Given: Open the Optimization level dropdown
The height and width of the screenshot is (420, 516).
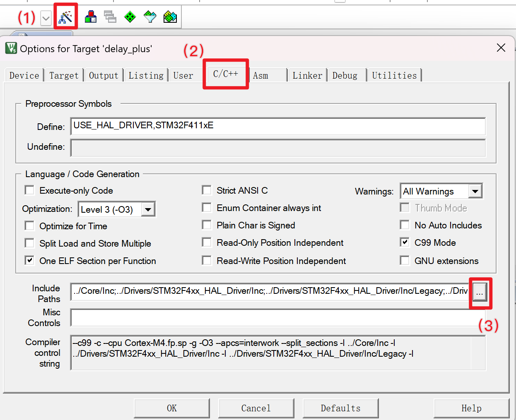Looking at the screenshot, I should (x=148, y=209).
